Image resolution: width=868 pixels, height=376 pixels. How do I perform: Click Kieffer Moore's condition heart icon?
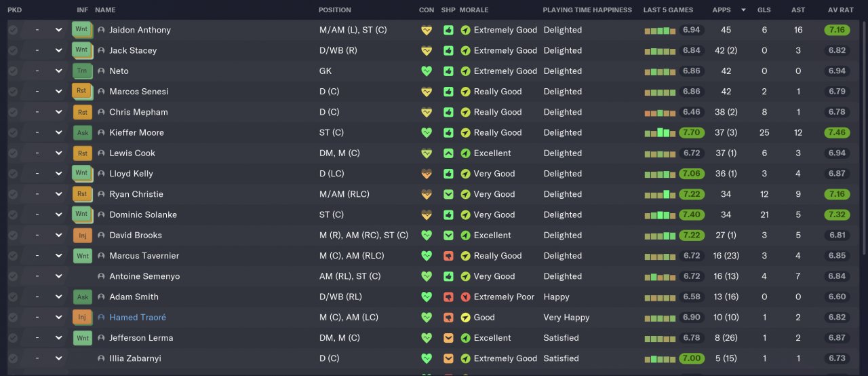point(427,133)
